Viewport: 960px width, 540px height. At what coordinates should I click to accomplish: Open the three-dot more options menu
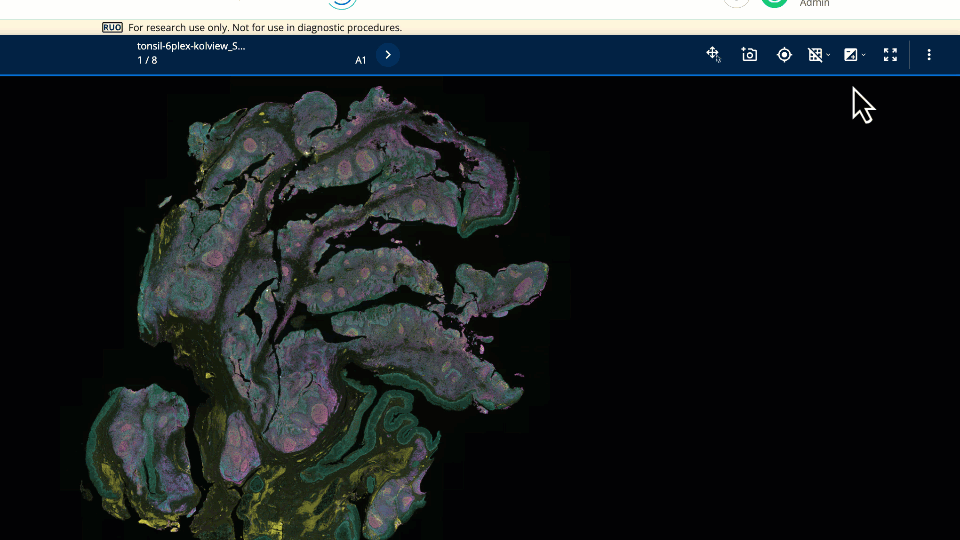[929, 55]
